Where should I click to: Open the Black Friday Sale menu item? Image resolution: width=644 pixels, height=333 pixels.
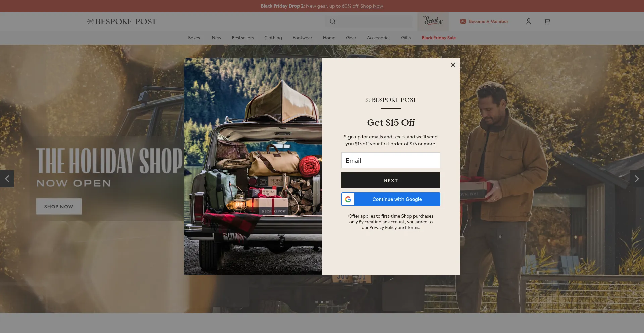click(438, 38)
